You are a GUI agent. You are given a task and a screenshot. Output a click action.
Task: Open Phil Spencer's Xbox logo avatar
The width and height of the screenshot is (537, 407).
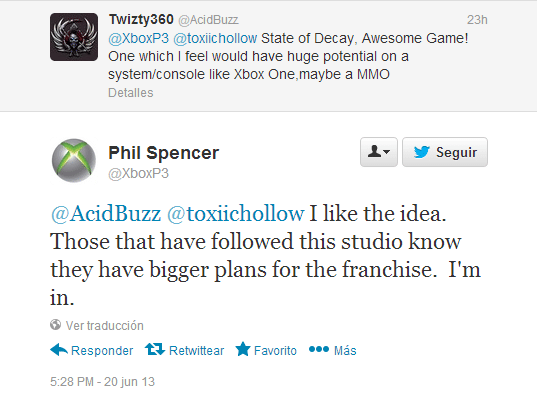click(x=74, y=160)
